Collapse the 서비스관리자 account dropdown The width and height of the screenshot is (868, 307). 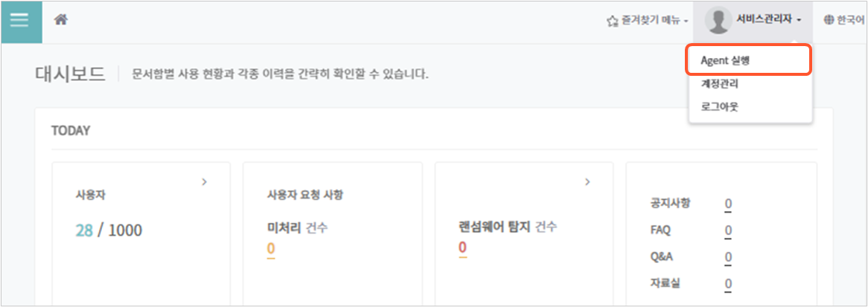pos(753,21)
